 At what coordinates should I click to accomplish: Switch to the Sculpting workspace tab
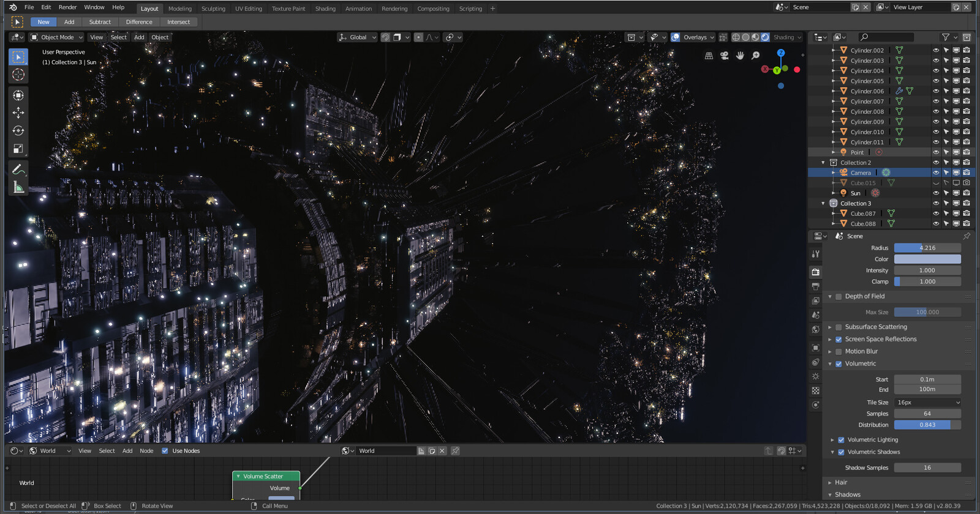click(213, 9)
